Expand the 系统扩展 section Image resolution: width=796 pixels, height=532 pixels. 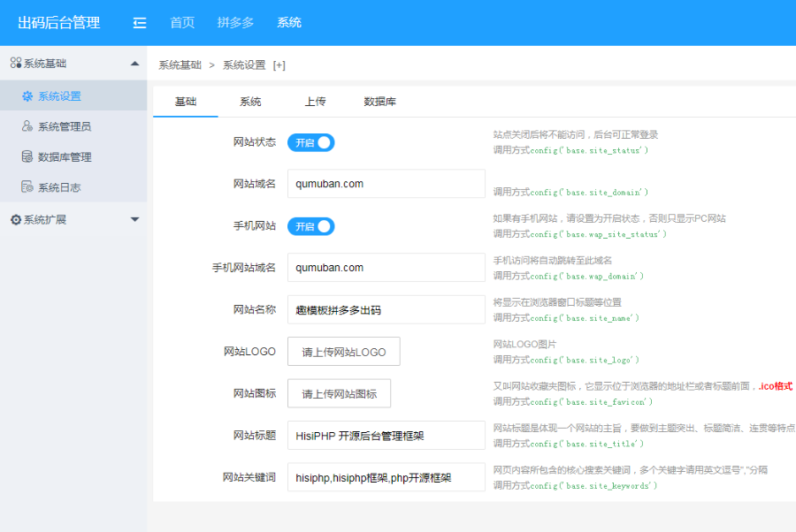(x=134, y=220)
